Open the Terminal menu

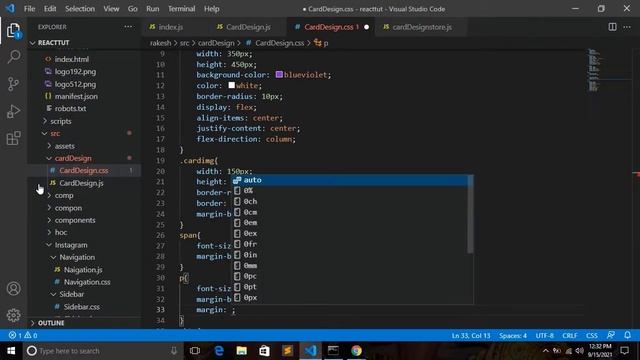coord(181,9)
